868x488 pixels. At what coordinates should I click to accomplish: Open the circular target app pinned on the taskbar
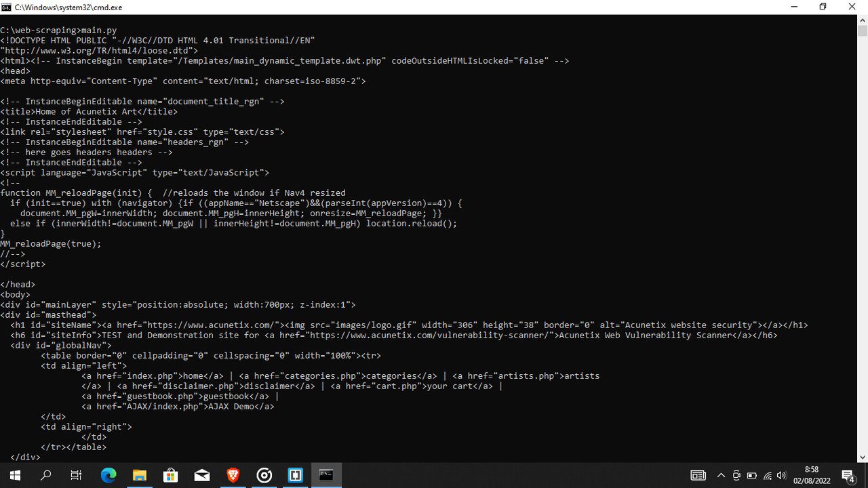pyautogui.click(x=264, y=474)
